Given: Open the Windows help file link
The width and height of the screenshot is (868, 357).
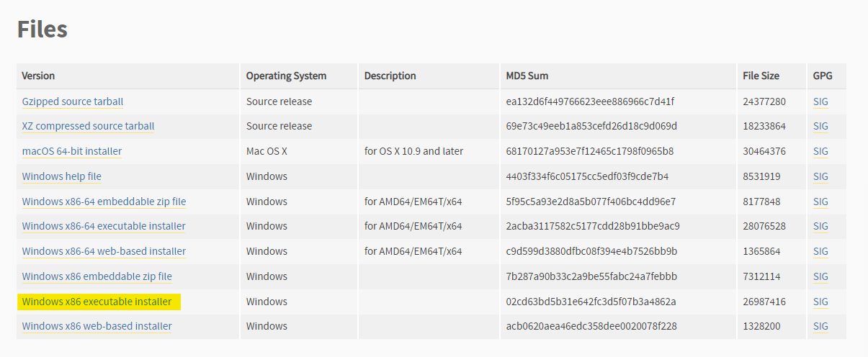Looking at the screenshot, I should 62,176.
